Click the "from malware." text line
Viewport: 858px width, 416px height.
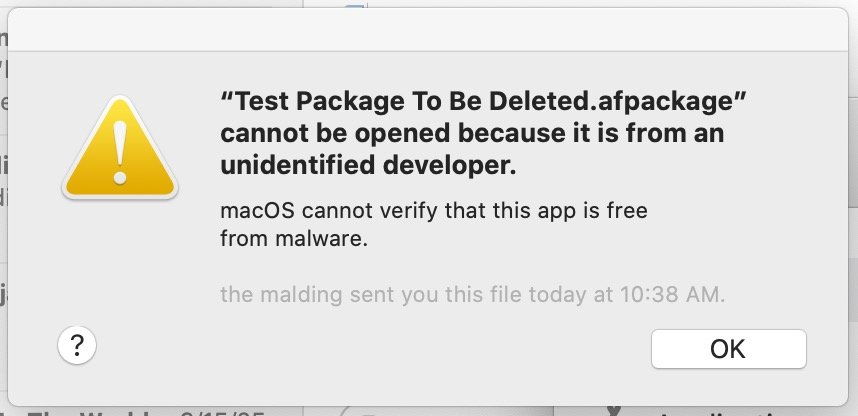(294, 239)
